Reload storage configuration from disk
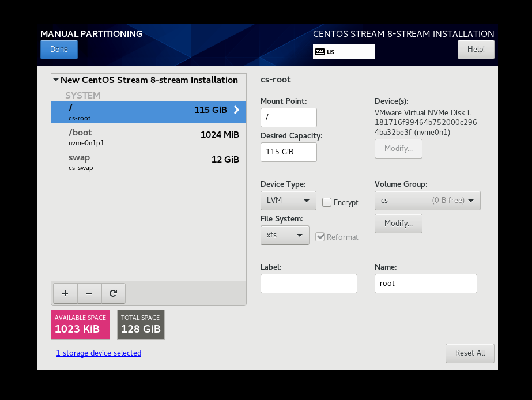The height and width of the screenshot is (400, 532). click(x=114, y=293)
